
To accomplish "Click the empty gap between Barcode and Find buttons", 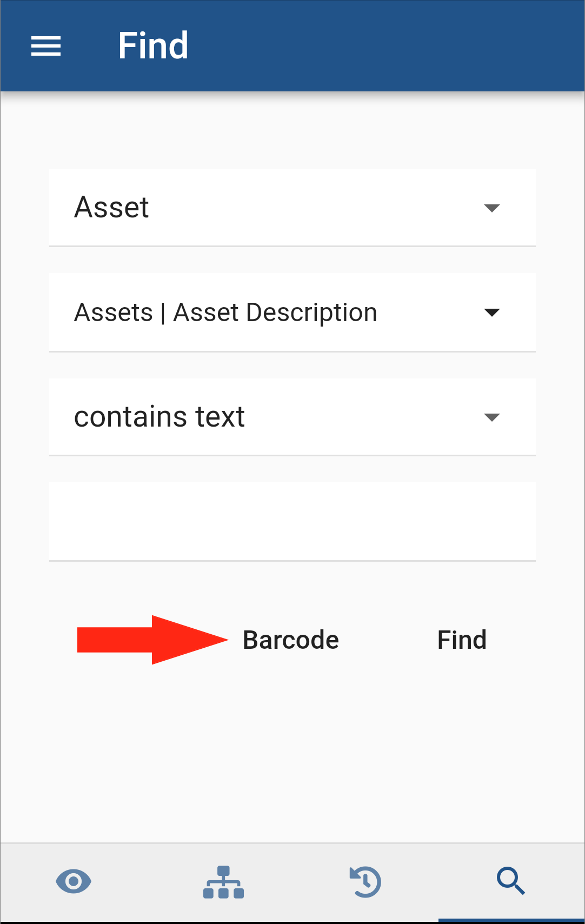I will 388,640.
